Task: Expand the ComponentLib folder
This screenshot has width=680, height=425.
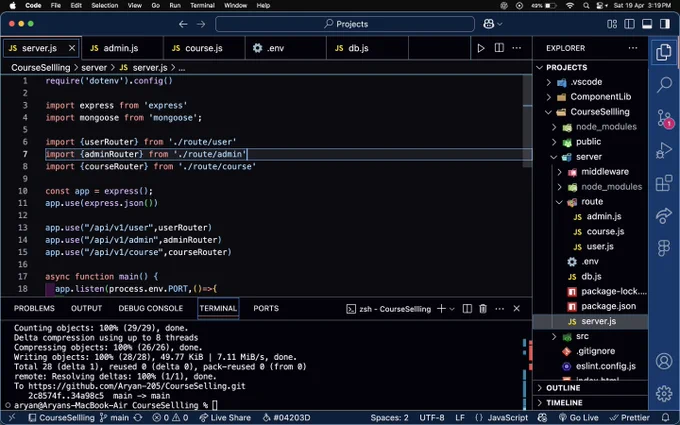Action: (x=548, y=97)
